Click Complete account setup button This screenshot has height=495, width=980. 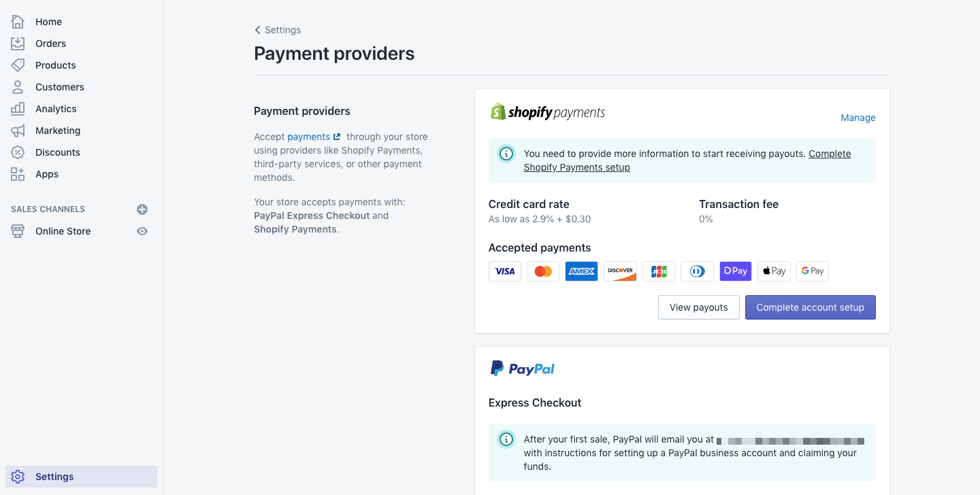click(810, 307)
